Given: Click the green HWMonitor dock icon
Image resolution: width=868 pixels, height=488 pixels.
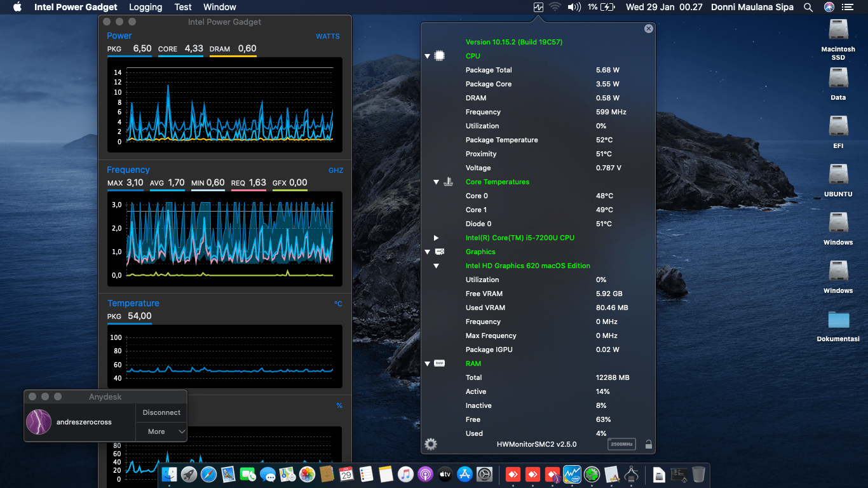Looking at the screenshot, I should [592, 474].
